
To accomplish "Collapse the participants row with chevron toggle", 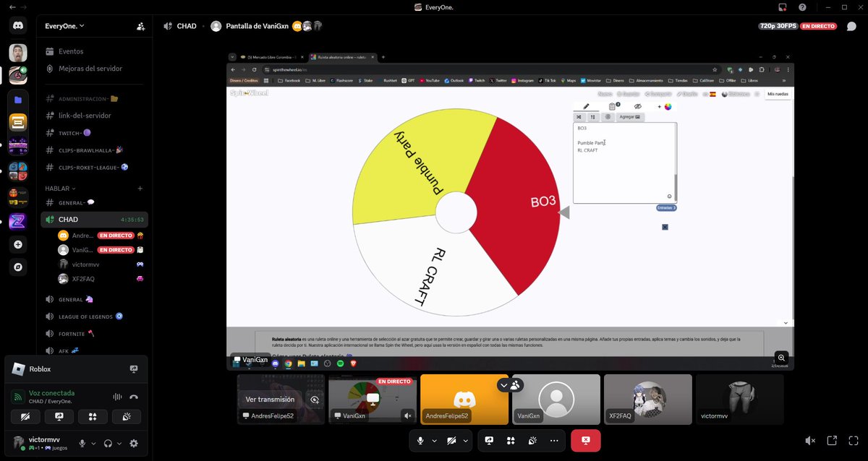I will click(505, 386).
